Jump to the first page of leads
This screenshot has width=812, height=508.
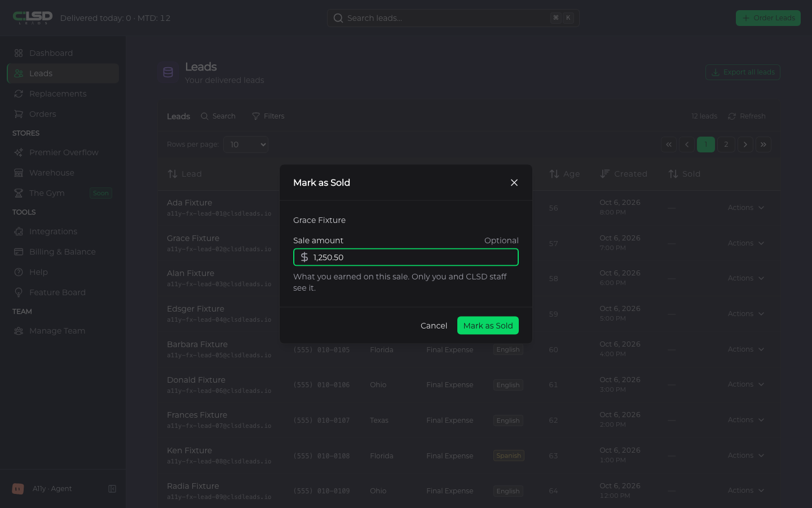(669, 144)
